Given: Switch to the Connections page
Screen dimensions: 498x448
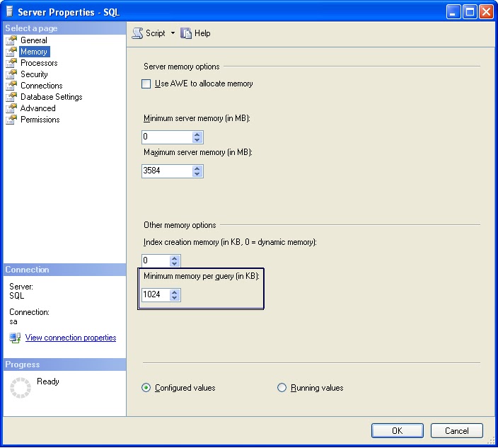Looking at the screenshot, I should (42, 86).
